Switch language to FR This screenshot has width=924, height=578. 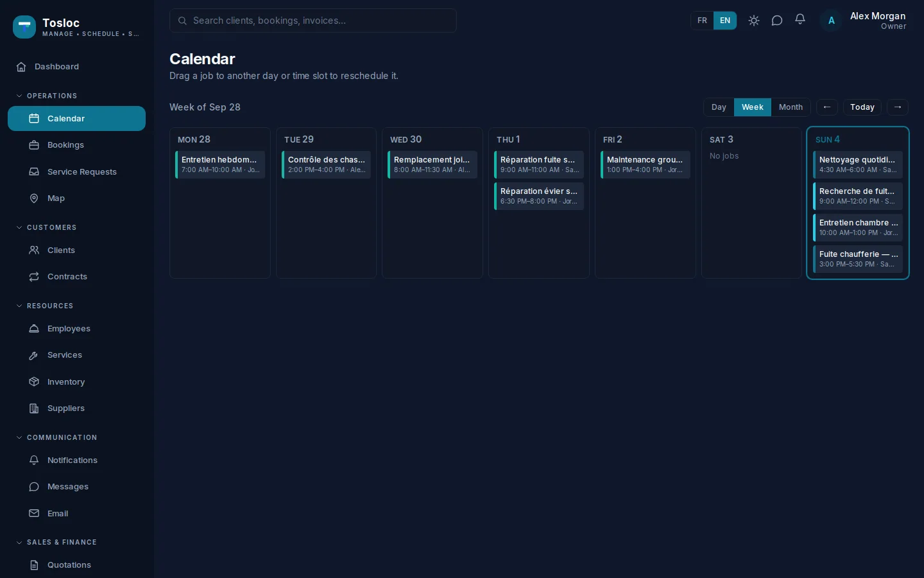tap(703, 21)
